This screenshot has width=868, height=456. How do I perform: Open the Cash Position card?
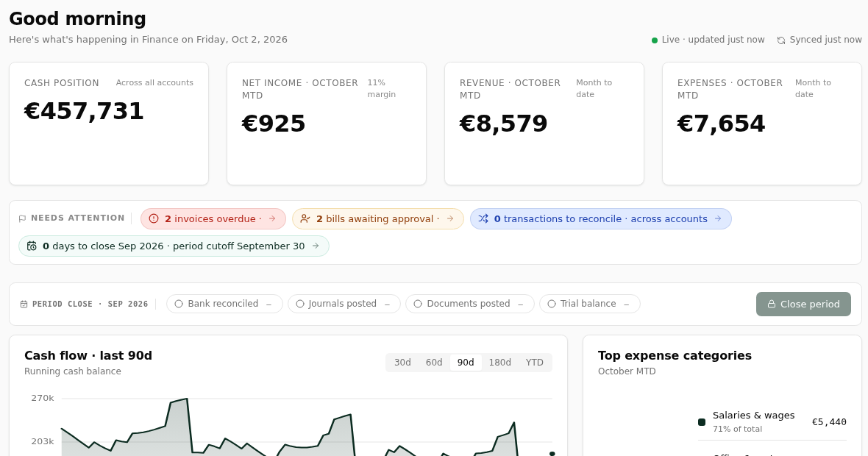click(109, 124)
